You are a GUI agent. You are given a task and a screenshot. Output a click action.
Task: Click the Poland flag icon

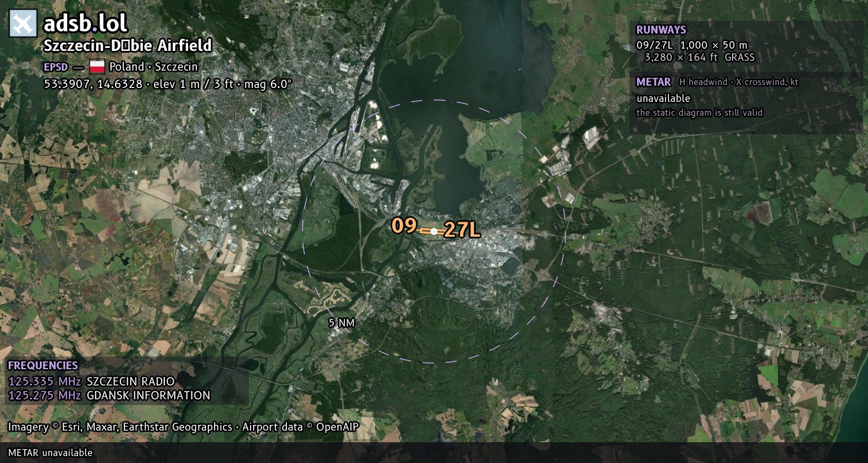point(97,67)
